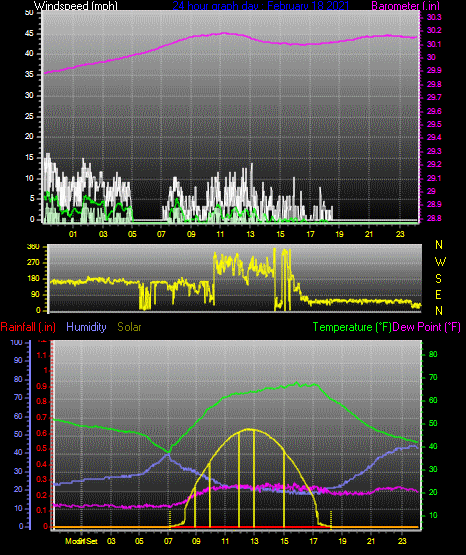Click the barometer axis value 30.3
The width and height of the screenshot is (466, 555).
[x=434, y=18]
